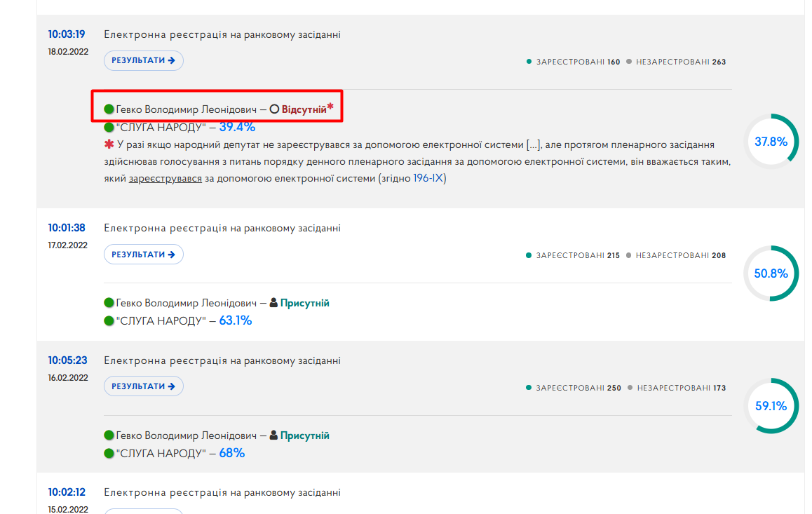Click name Гевко Володимир Леонідович on 17.02.2022
The image size is (812, 514).
coord(187,303)
